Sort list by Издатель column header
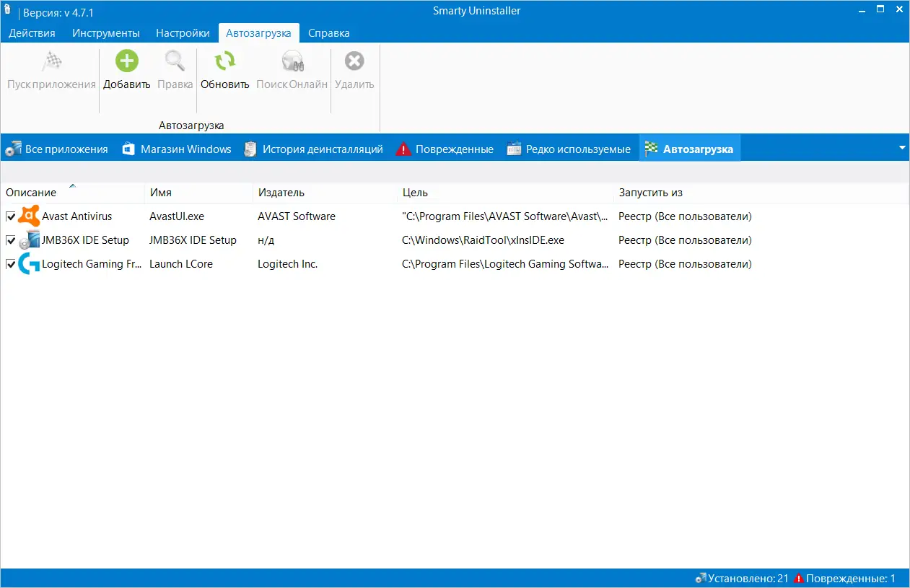Viewport: 910px width, 588px height. pyautogui.click(x=325, y=193)
